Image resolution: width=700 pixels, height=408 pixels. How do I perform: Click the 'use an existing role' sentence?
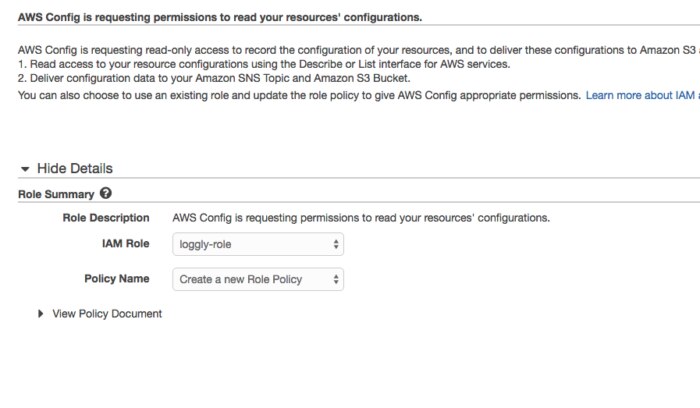pos(300,94)
